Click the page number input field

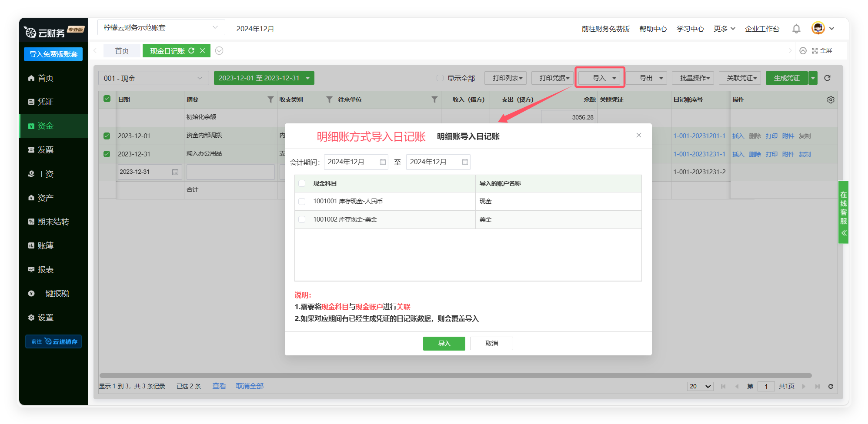[x=765, y=386]
